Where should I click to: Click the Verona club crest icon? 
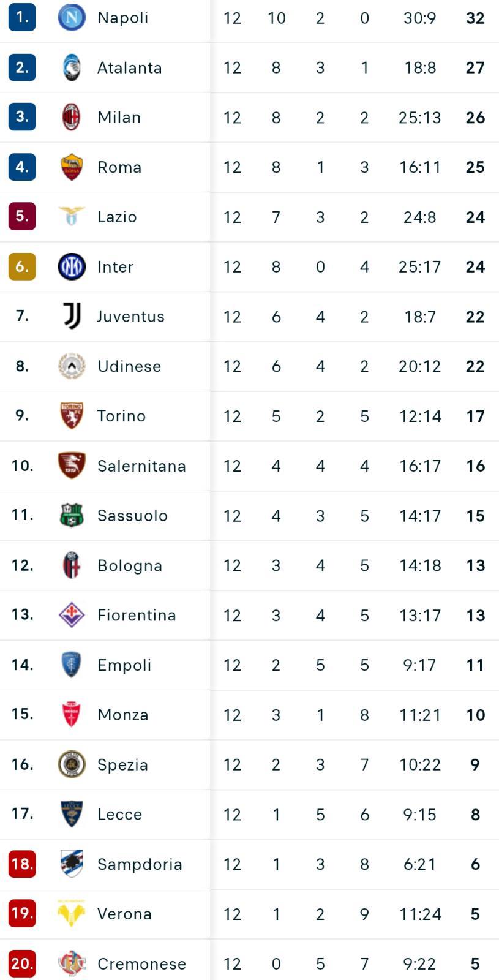click(x=72, y=913)
